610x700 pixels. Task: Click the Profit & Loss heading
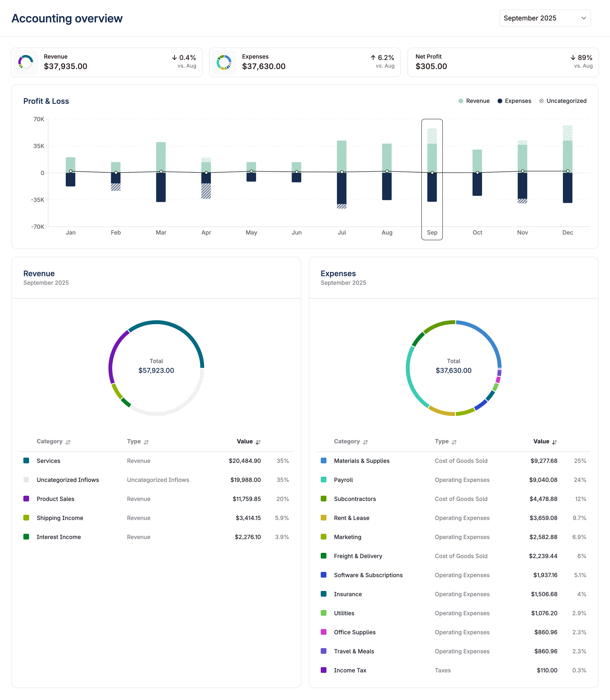pos(46,101)
